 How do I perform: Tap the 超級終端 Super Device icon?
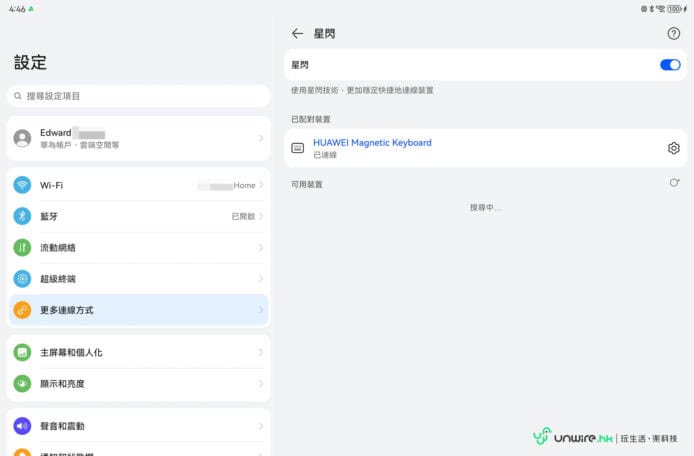click(22, 279)
